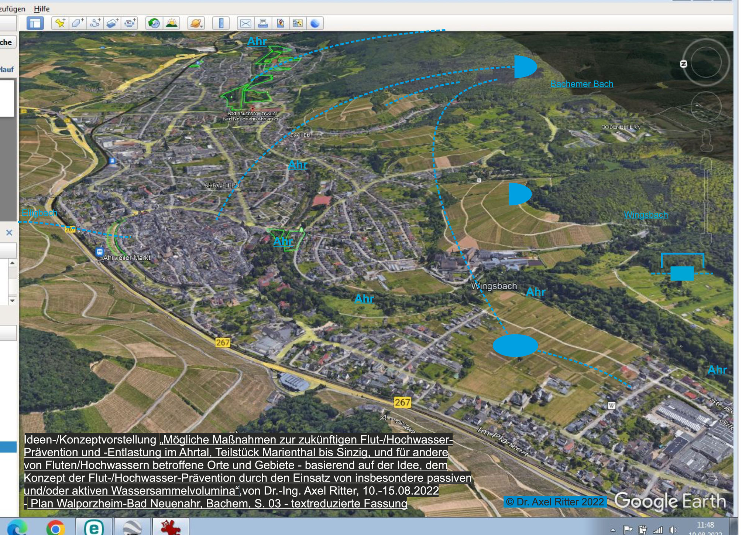Click the Ahrweiler Markt map label

(127, 258)
